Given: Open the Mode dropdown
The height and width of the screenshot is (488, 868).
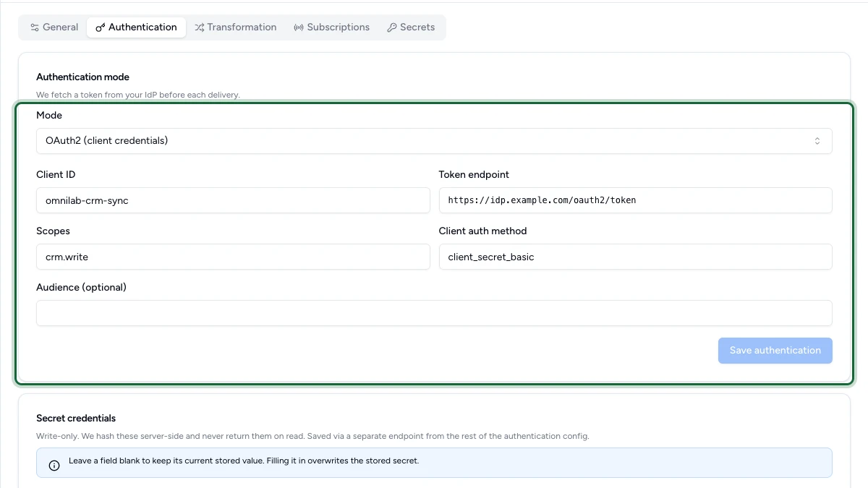Looking at the screenshot, I should pos(434,141).
